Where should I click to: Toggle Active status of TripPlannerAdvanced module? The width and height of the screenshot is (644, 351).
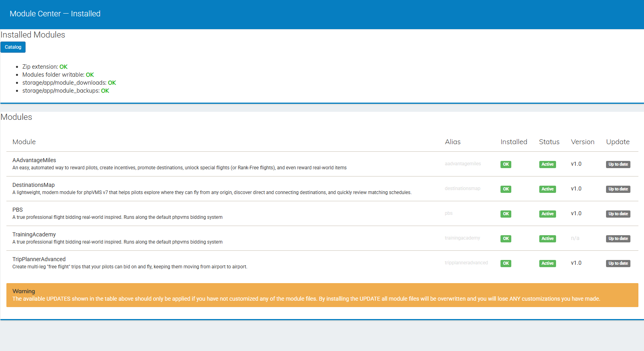[547, 264]
